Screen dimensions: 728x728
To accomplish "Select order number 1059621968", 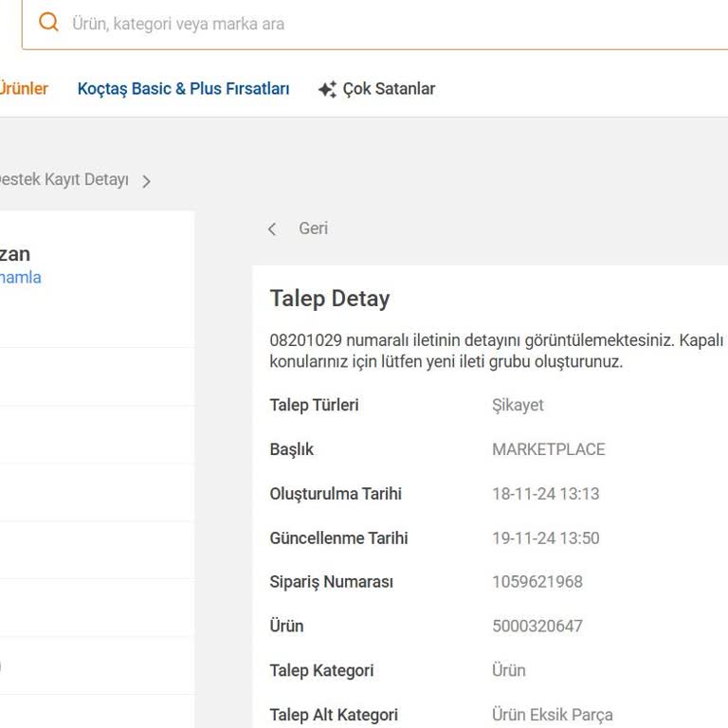I will 537,582.
